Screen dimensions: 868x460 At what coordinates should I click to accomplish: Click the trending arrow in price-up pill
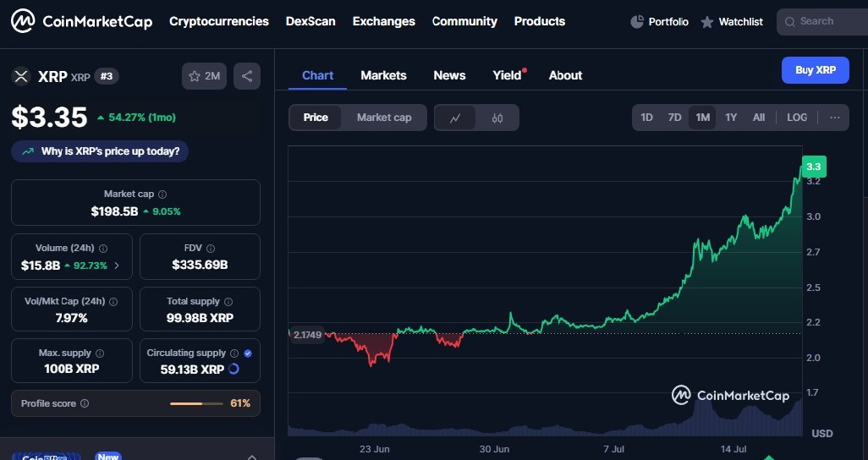tap(28, 151)
